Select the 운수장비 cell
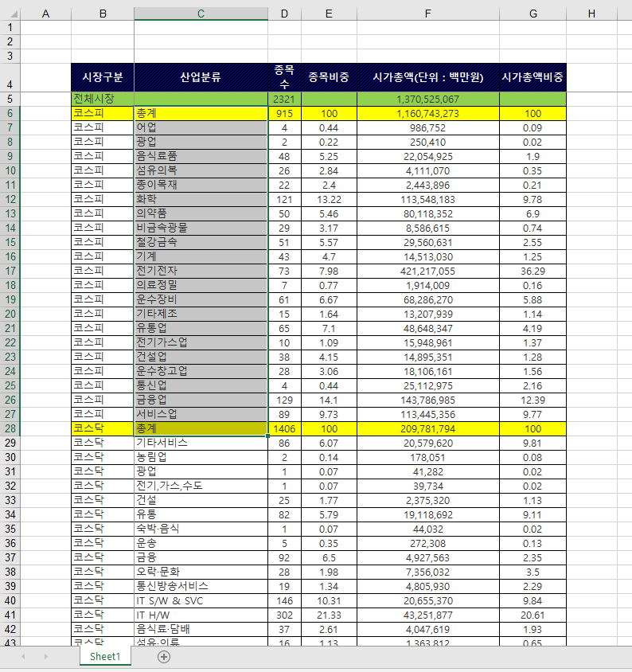The width and height of the screenshot is (632, 672). [201, 299]
